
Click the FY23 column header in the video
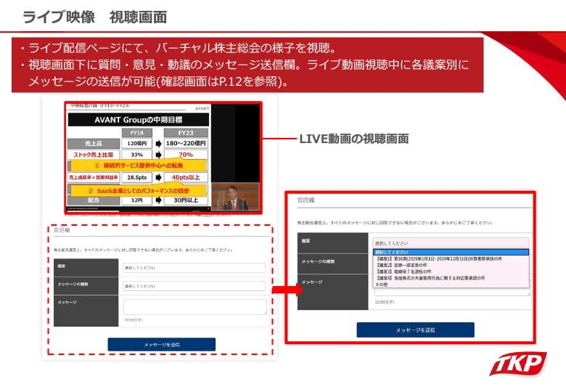click(x=186, y=132)
